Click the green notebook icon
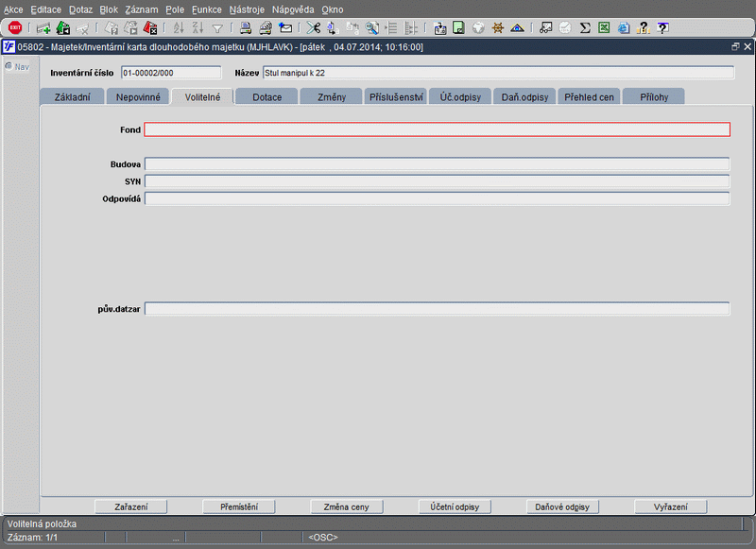The image size is (756, 549). tap(458, 28)
